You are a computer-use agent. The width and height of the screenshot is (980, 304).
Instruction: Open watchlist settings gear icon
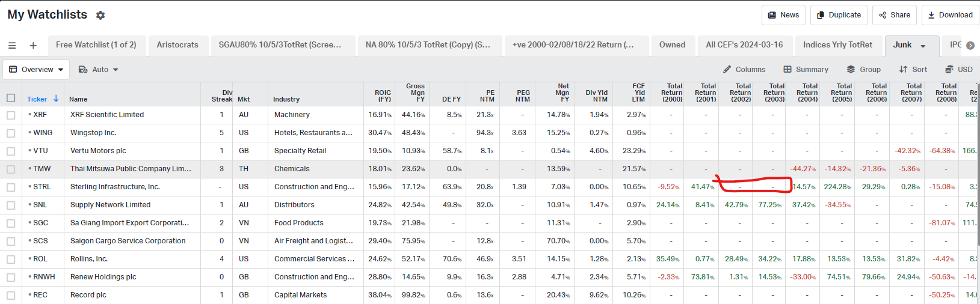[100, 16]
